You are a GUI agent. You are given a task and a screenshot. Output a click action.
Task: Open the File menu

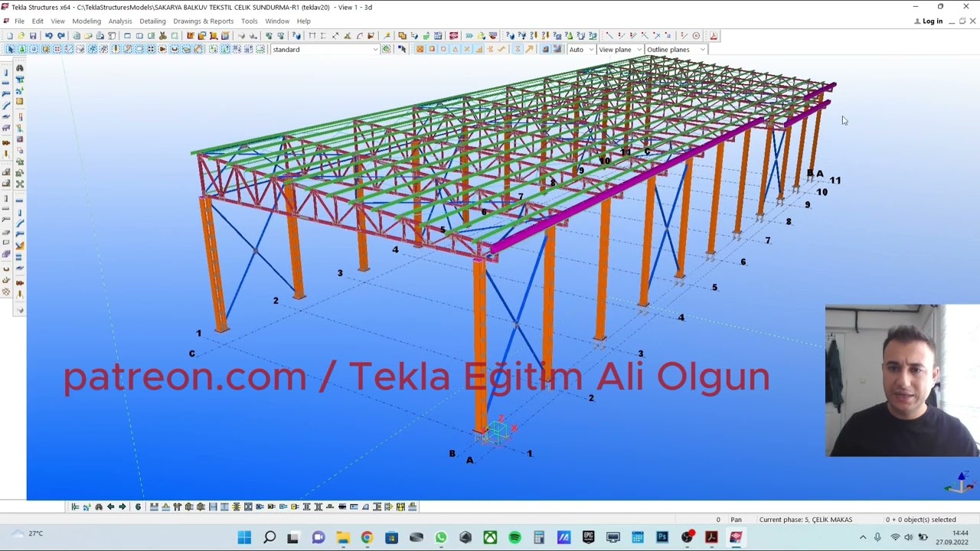19,21
